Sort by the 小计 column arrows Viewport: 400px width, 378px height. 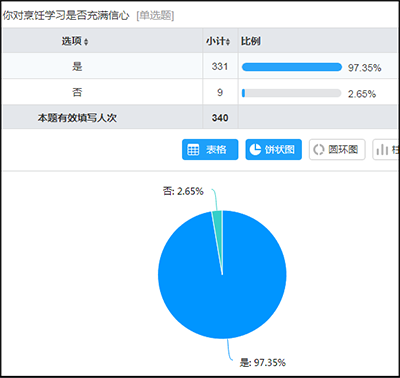tap(228, 42)
